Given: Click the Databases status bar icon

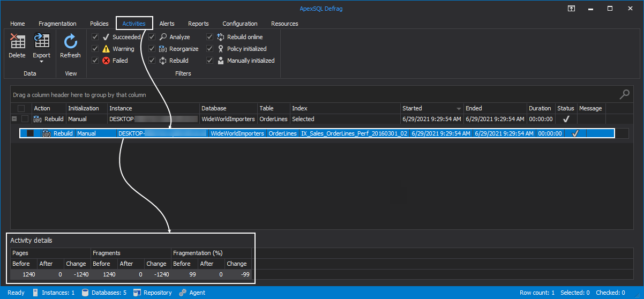Looking at the screenshot, I should [x=85, y=293].
